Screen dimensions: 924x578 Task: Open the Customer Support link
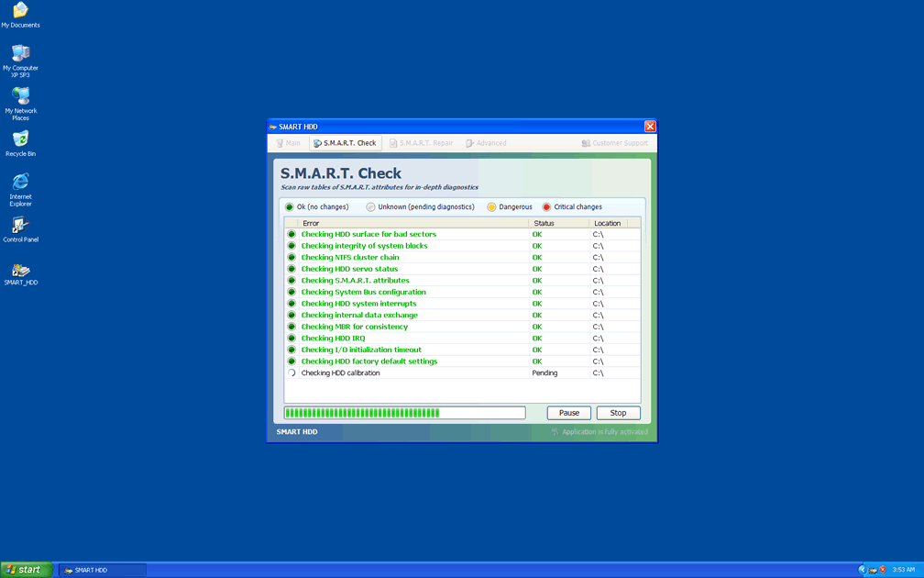point(614,143)
